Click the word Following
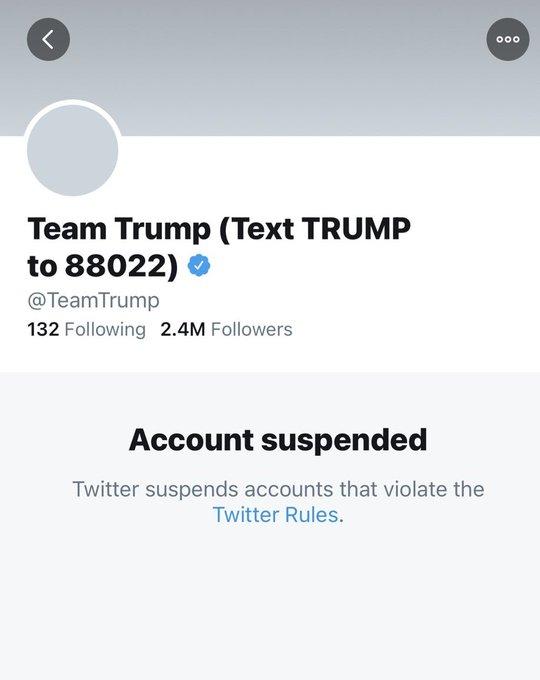Viewport: 540px width, 680px height. click(105, 330)
